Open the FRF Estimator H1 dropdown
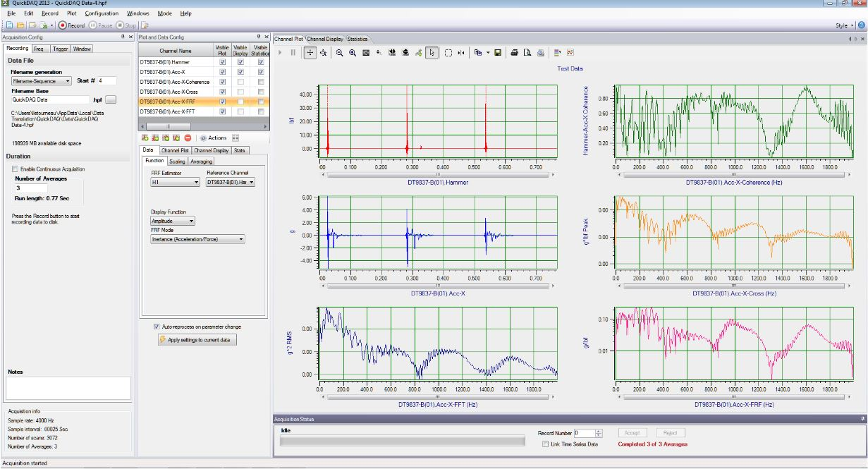 [176, 182]
